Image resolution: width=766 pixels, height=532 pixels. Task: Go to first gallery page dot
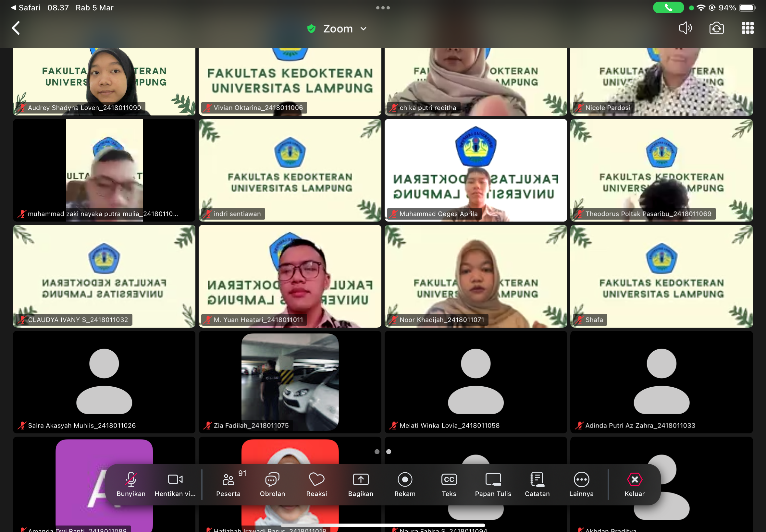(x=377, y=452)
